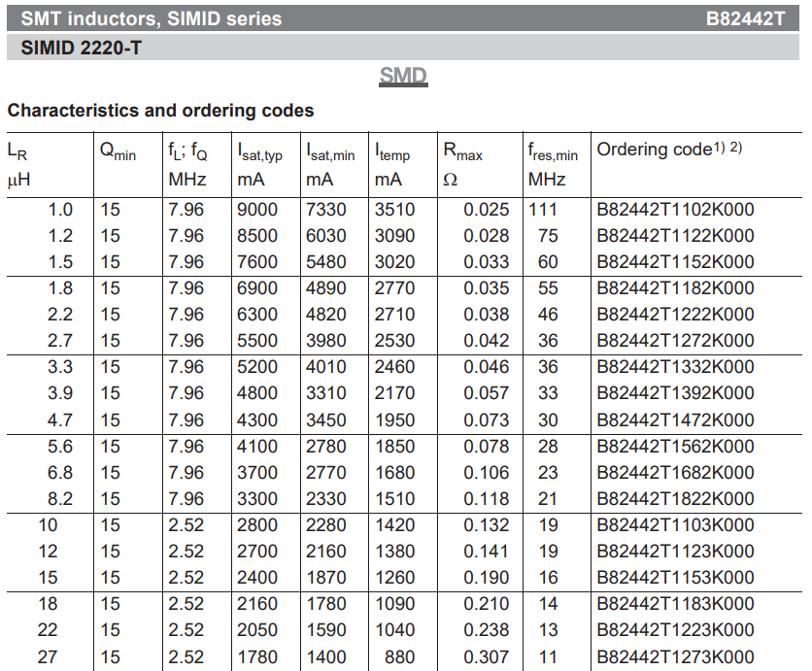Select ordering code B82442T1182K000
The height and width of the screenshot is (671, 812).
point(675,288)
